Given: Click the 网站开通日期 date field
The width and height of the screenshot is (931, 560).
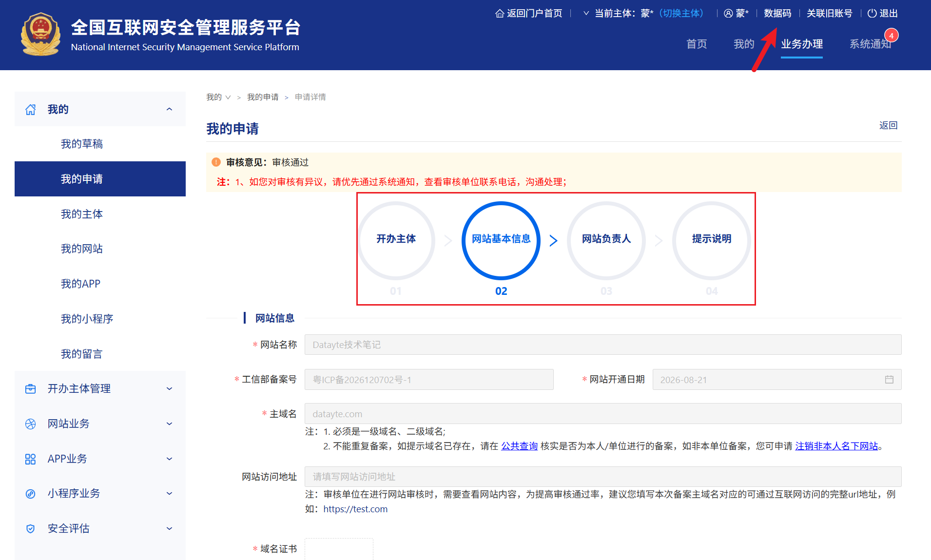Looking at the screenshot, I should [x=777, y=380].
